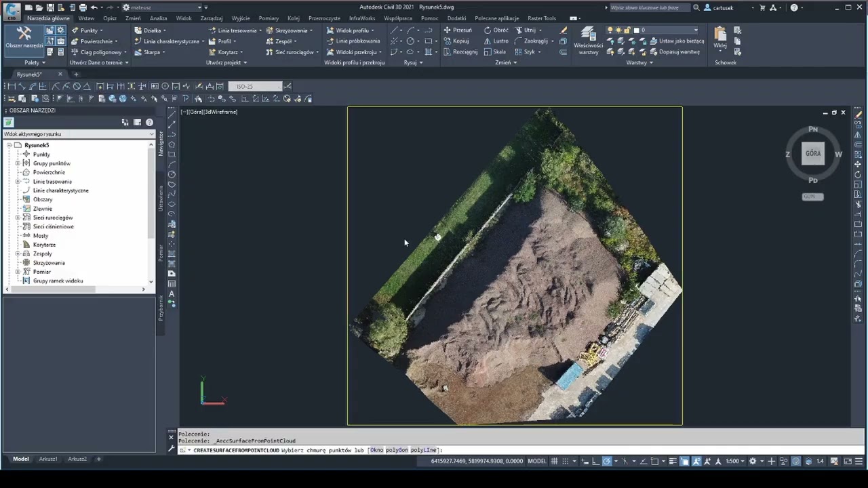Viewport: 868px width, 488px height.
Task: Select the Kopiuj copy tool
Action: point(456,41)
